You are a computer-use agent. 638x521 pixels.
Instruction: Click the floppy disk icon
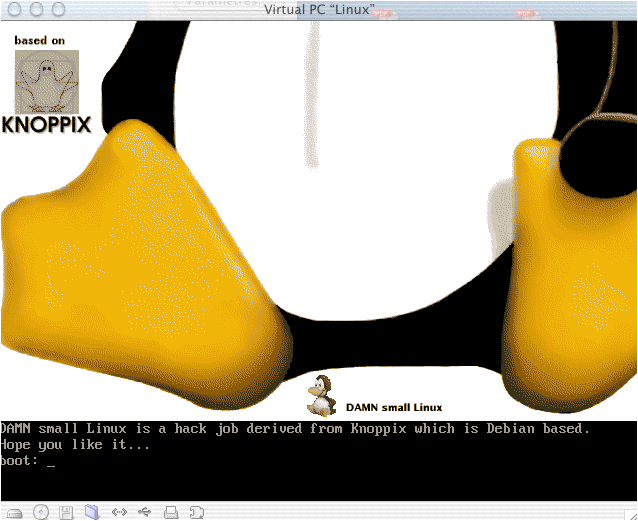66,512
